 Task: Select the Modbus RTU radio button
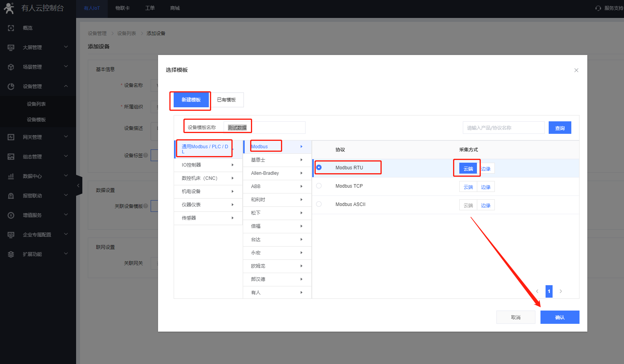319,167
